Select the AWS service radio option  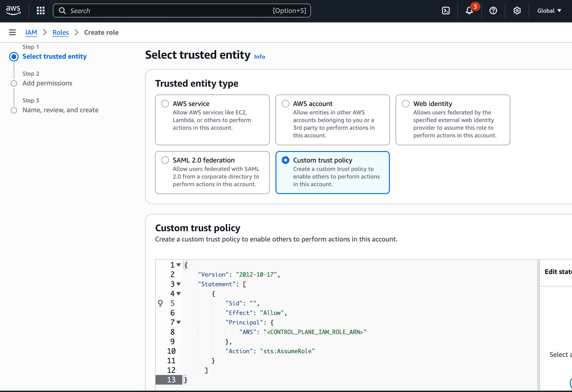[x=165, y=104]
